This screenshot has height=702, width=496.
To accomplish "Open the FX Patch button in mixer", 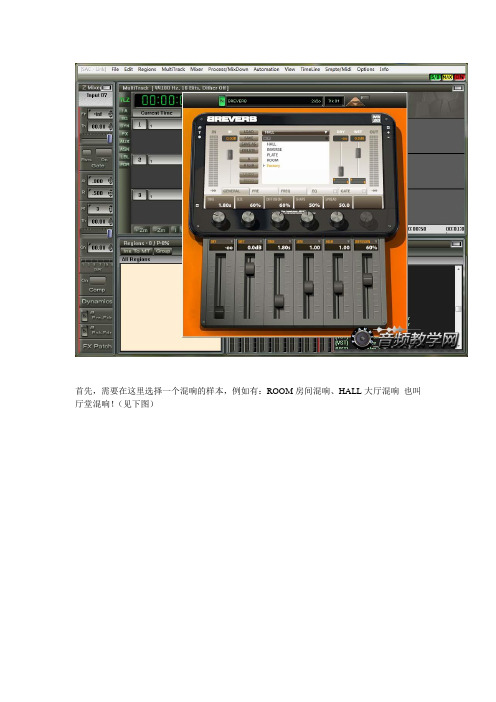I will [x=97, y=346].
